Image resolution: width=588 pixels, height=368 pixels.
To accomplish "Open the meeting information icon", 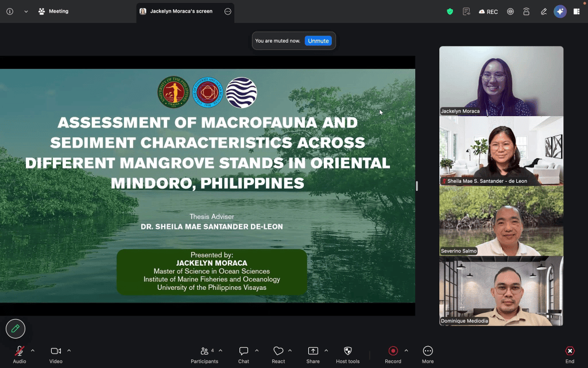I will [10, 11].
